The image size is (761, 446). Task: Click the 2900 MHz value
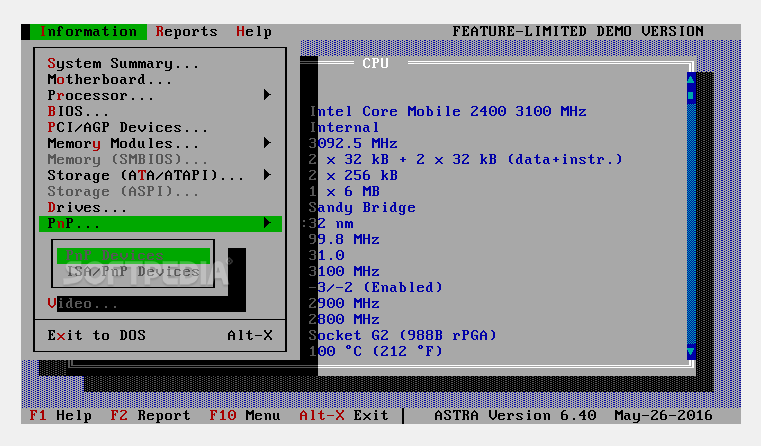click(x=344, y=304)
